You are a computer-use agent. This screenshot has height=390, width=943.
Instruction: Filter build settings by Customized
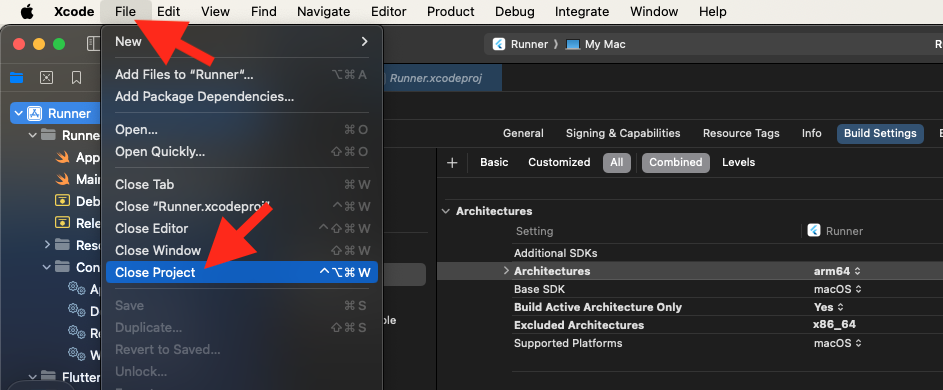tap(559, 162)
